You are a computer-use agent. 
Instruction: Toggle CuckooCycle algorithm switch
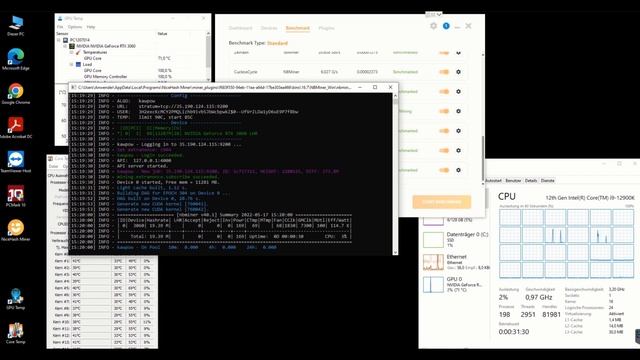(444, 72)
